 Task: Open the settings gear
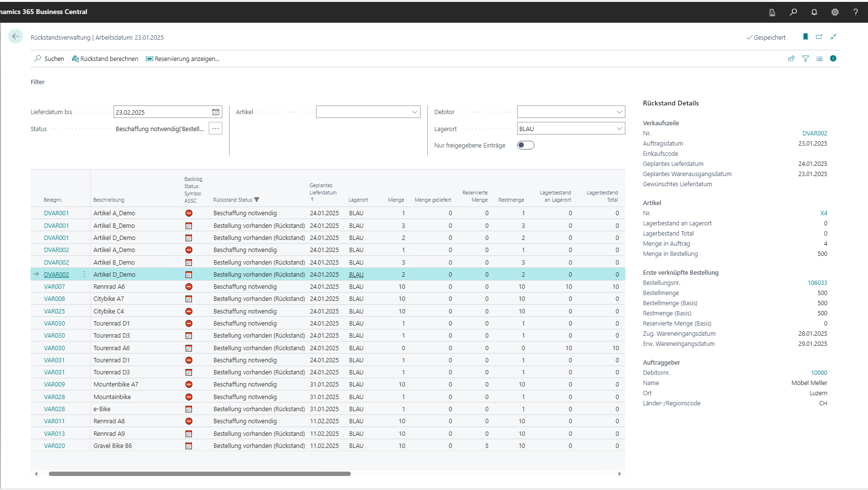pos(835,12)
